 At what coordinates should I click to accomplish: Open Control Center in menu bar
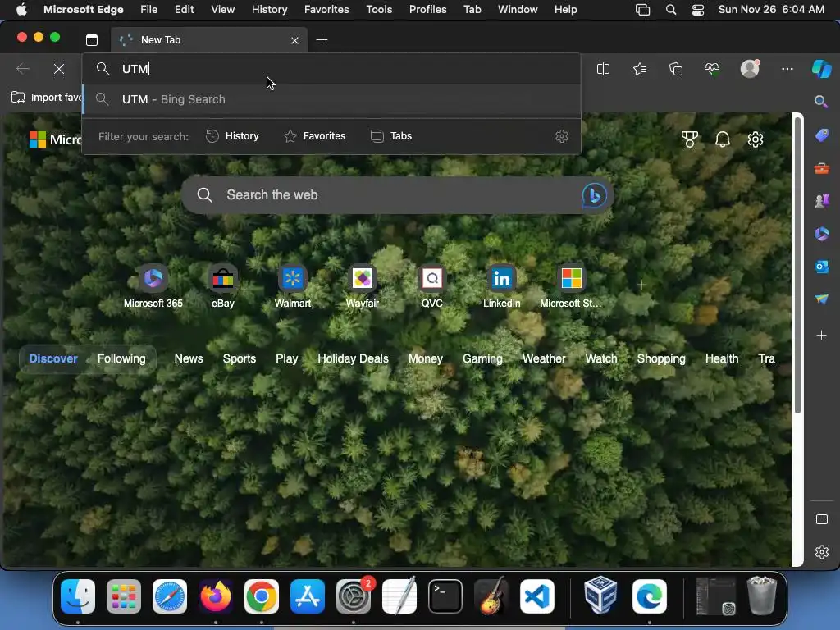[x=698, y=10]
